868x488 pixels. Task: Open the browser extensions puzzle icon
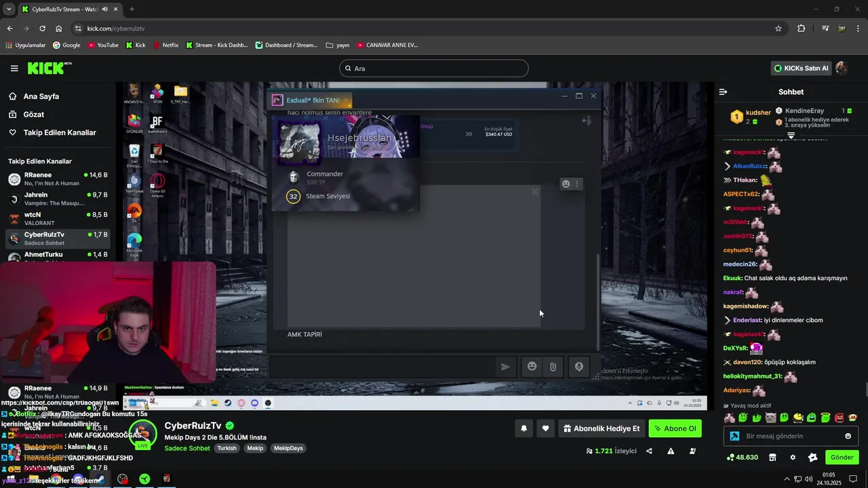(x=802, y=28)
